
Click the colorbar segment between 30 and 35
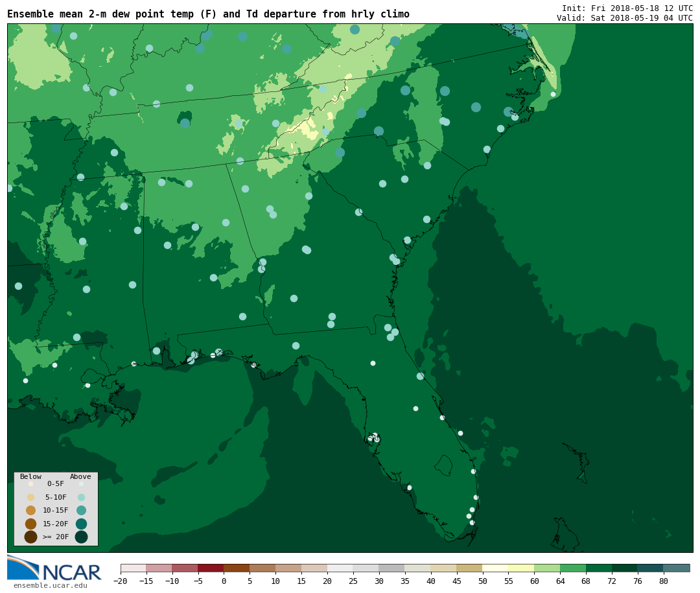[391, 568]
